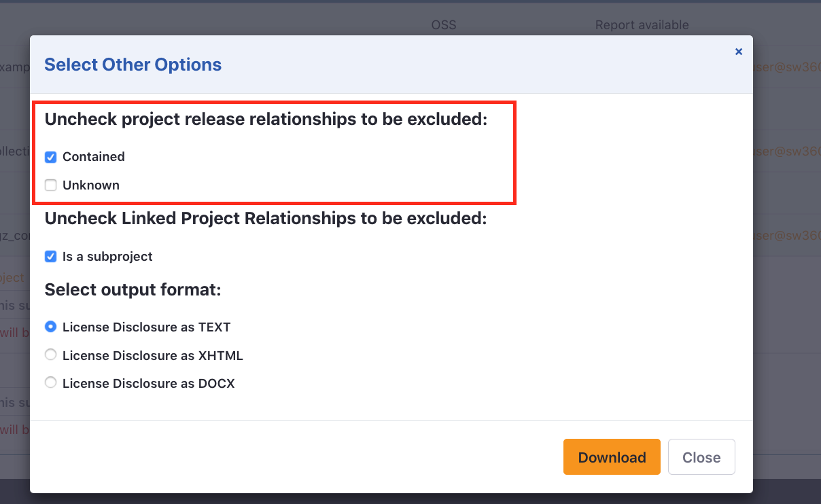Uncheck the Is a subproject checkbox
The height and width of the screenshot is (504, 821).
tap(50, 256)
